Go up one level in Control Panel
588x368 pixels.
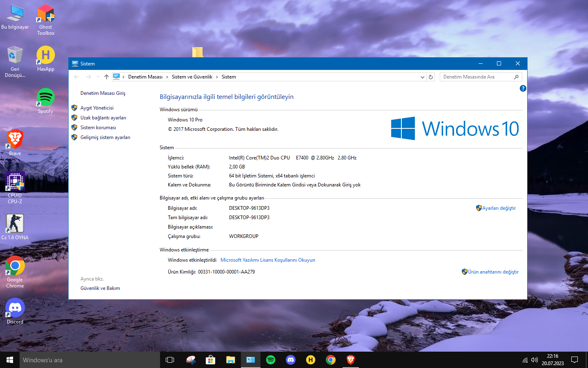[x=107, y=77]
